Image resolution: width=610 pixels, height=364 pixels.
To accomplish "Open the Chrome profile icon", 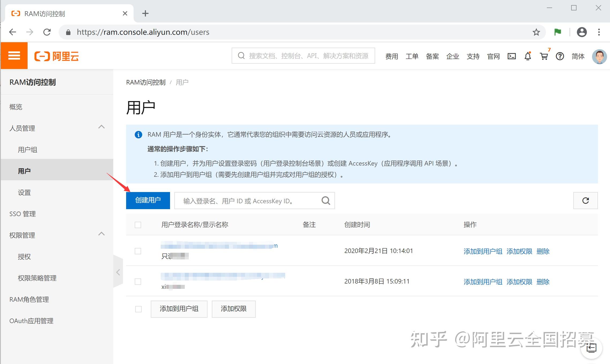I will 582,32.
